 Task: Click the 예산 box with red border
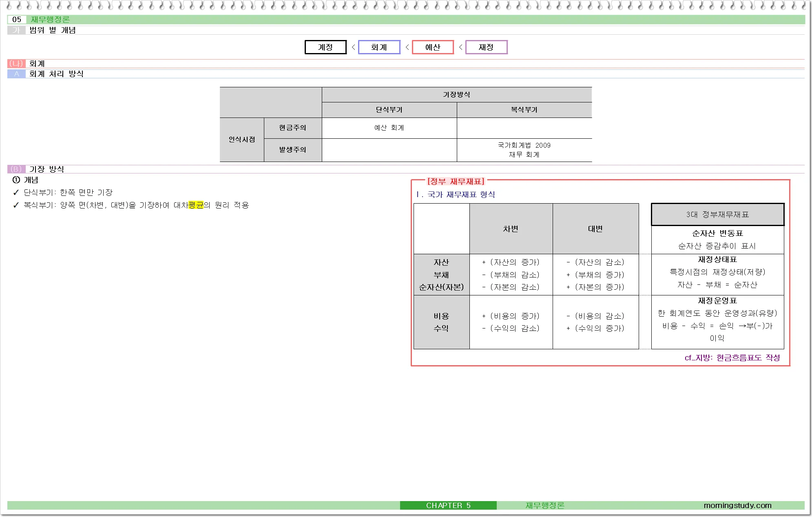pos(433,47)
